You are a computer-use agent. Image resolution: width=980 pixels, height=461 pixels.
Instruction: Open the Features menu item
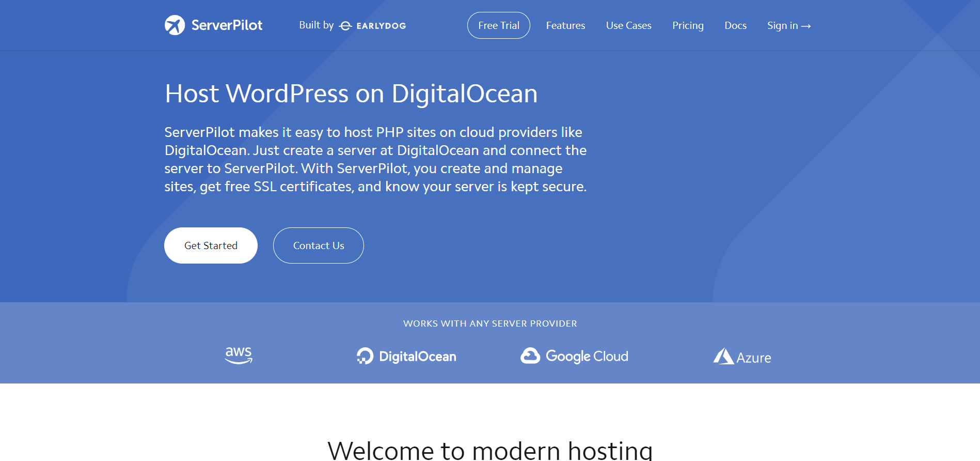point(565,25)
